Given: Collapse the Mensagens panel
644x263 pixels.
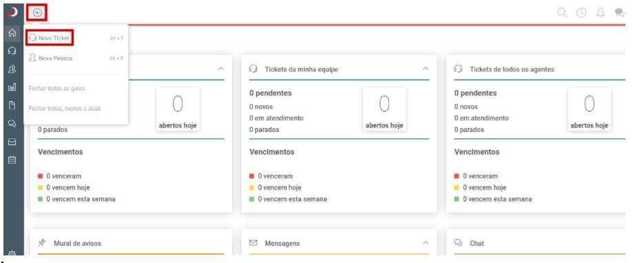Looking at the screenshot, I should pyautogui.click(x=426, y=243).
